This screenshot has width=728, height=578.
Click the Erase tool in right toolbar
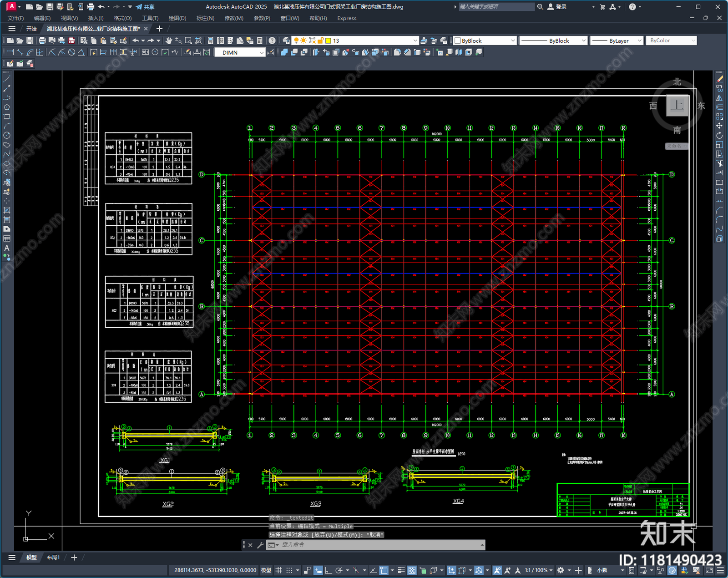719,79
